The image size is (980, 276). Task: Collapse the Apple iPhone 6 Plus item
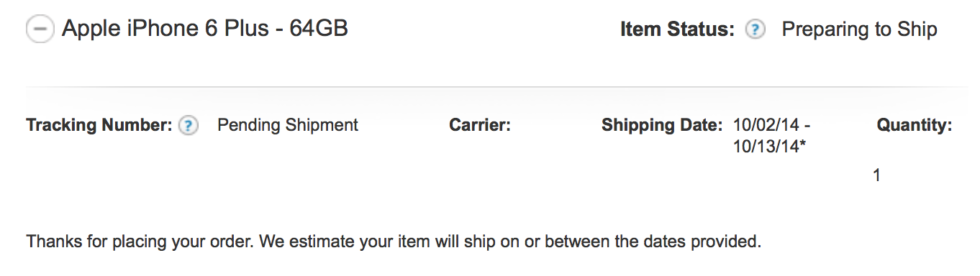40,29
